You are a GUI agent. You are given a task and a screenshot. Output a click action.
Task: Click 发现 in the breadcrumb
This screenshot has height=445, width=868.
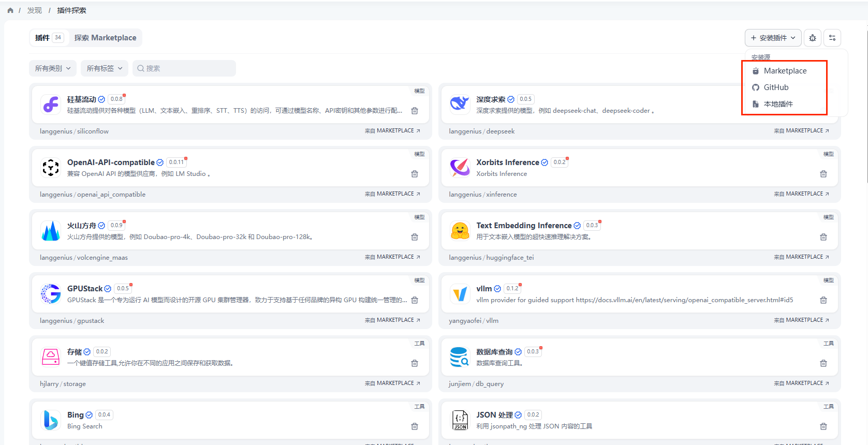coord(35,10)
